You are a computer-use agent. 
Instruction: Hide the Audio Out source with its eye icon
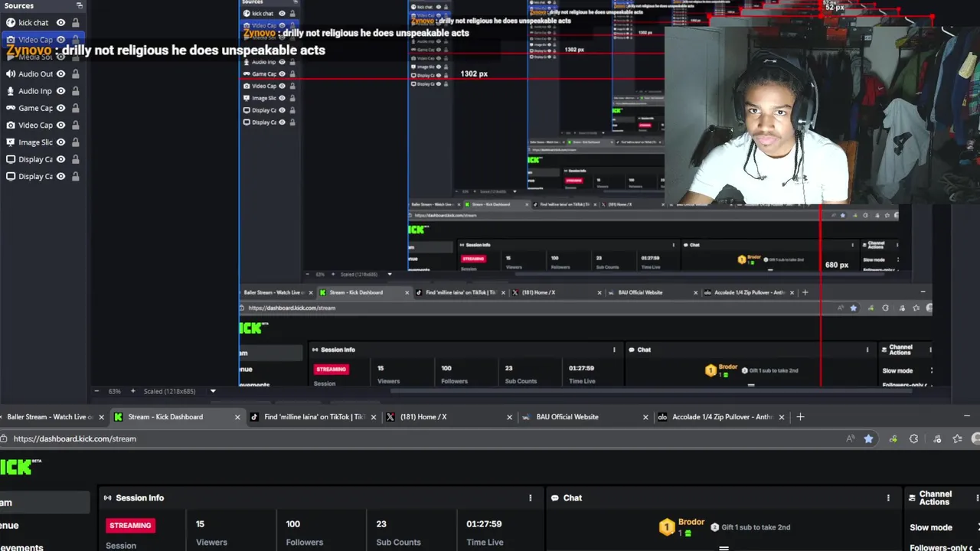[x=60, y=74]
